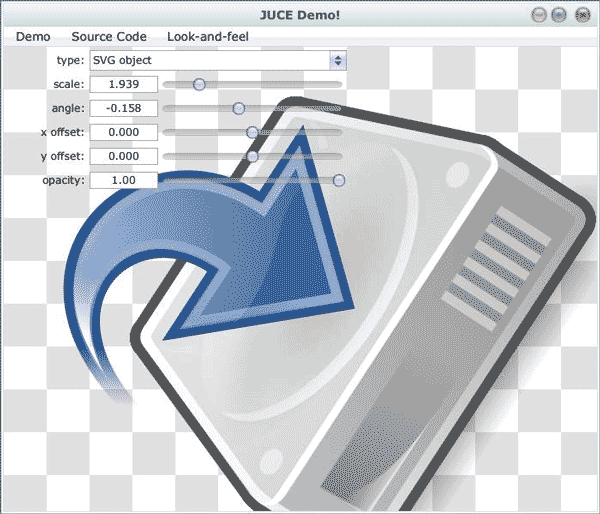The image size is (600, 514).
Task: Click the type dropdown arrow button
Action: (338, 60)
